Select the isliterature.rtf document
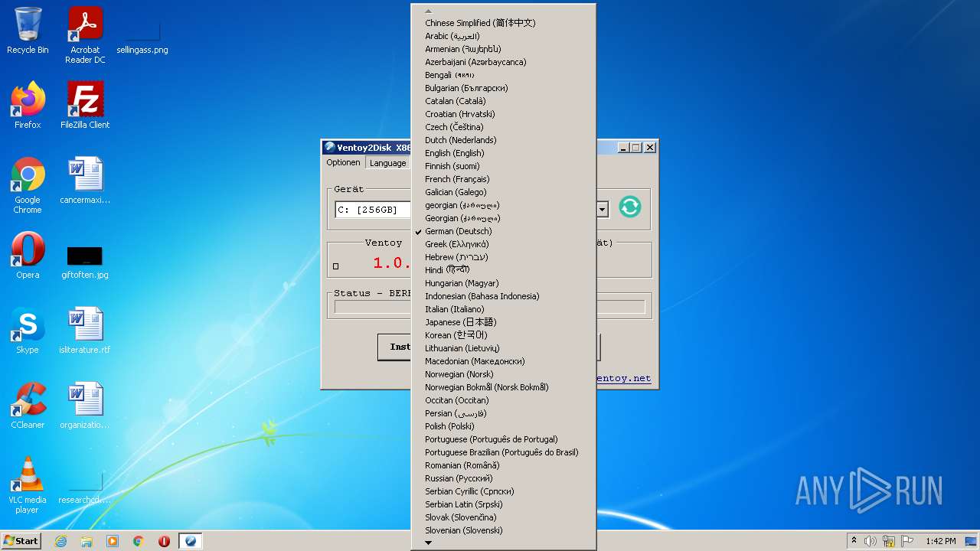Screen dimensions: 980x551 click(85, 331)
